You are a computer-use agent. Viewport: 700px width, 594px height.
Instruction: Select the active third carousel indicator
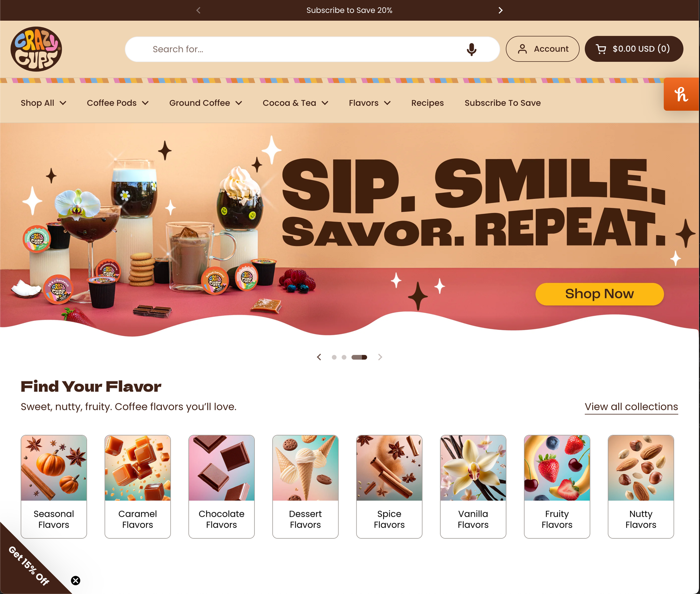click(x=359, y=357)
